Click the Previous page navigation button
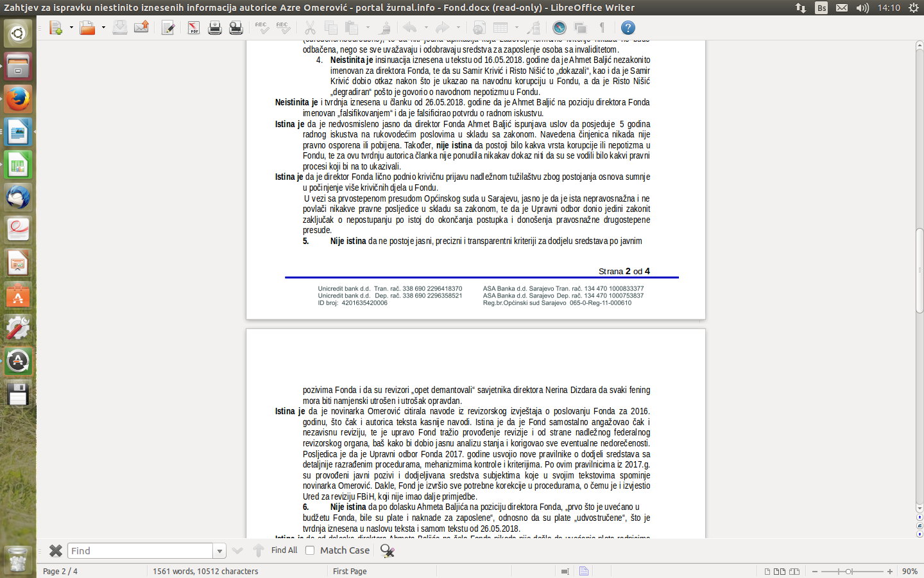This screenshot has width=924, height=578. coord(919,517)
